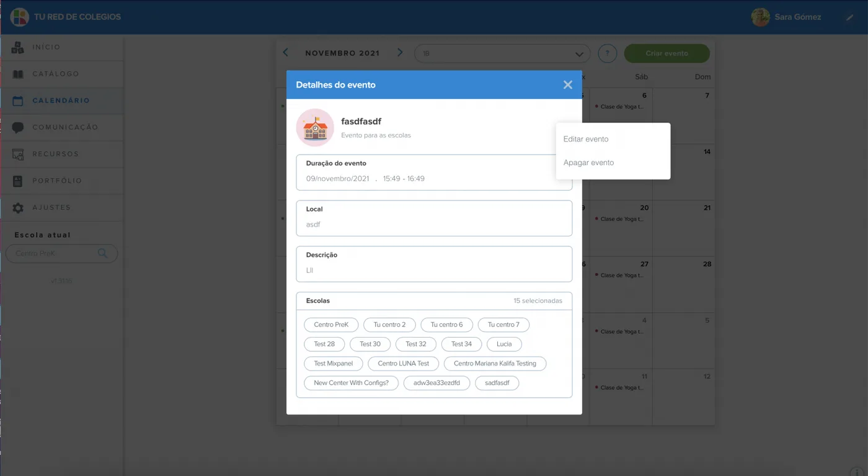This screenshot has height=476, width=868.
Task: Click the school building event icon
Action: click(x=315, y=127)
